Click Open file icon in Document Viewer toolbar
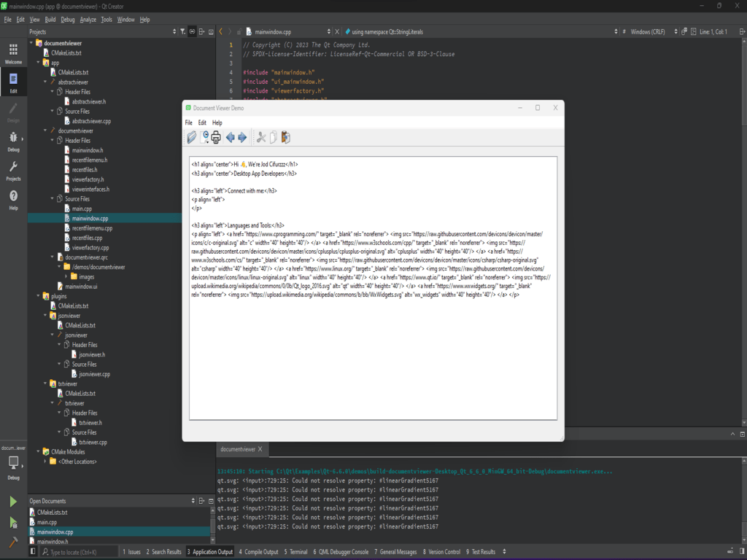The width and height of the screenshot is (747, 560). [192, 137]
